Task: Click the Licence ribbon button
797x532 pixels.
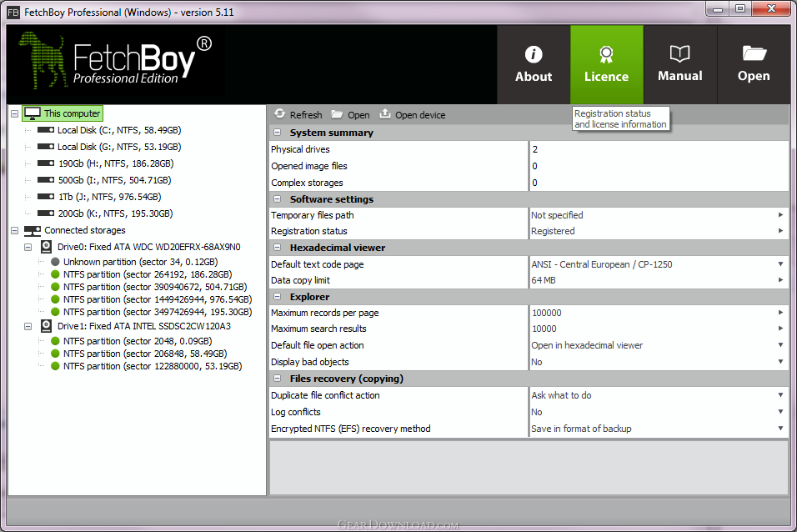Action: pos(606,64)
